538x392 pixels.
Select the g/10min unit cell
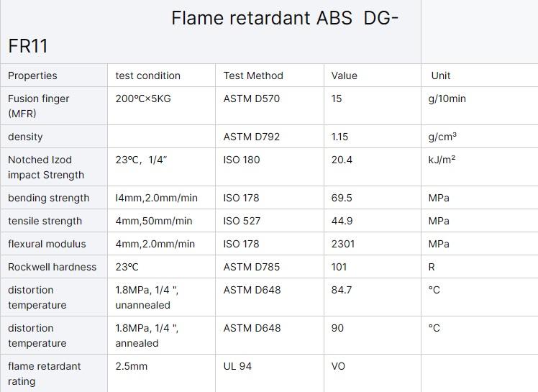[447, 99]
